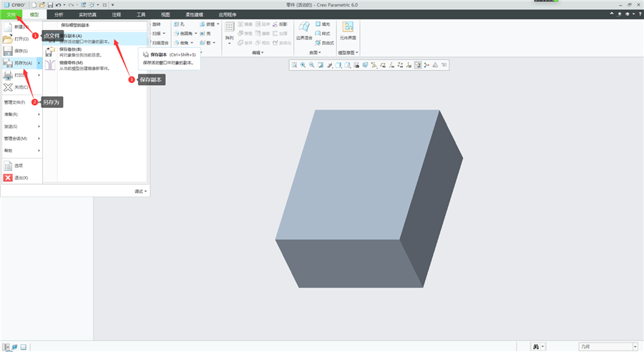644x352 pixels.
Task: Expand the 曲面 group dropdown
Action: 315,52
